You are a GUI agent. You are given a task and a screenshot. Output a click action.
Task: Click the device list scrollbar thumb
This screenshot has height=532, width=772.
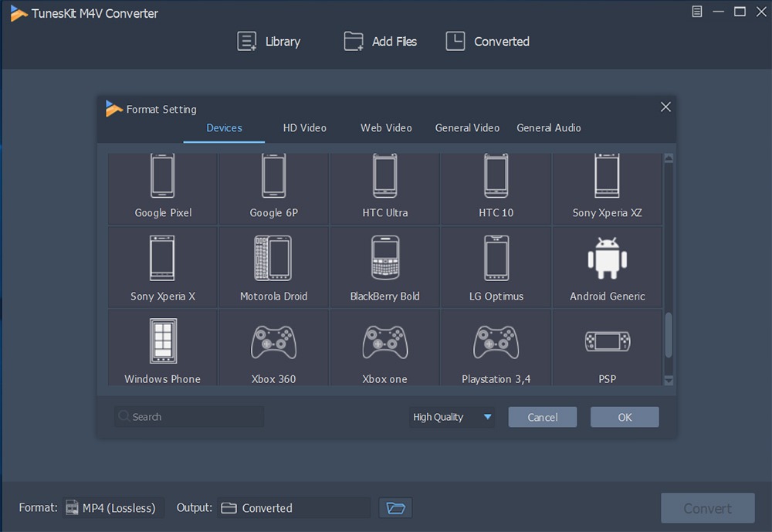tap(669, 335)
